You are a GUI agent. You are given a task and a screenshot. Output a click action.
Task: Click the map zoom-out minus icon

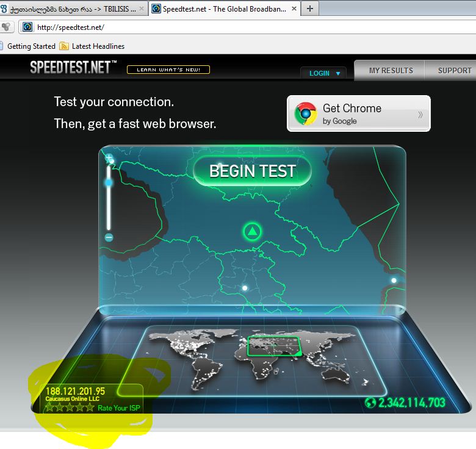pyautogui.click(x=109, y=237)
